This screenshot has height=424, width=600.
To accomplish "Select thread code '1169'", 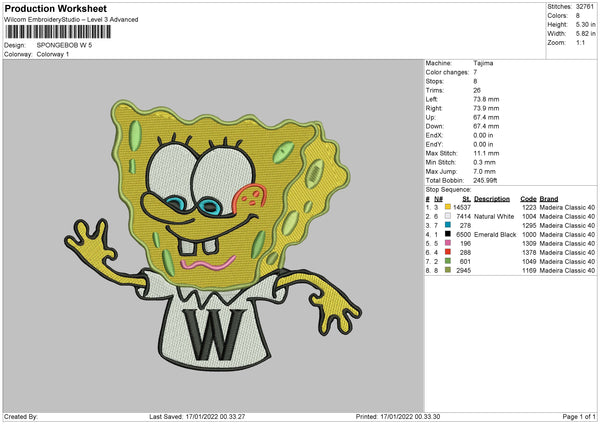I will 529,271.
